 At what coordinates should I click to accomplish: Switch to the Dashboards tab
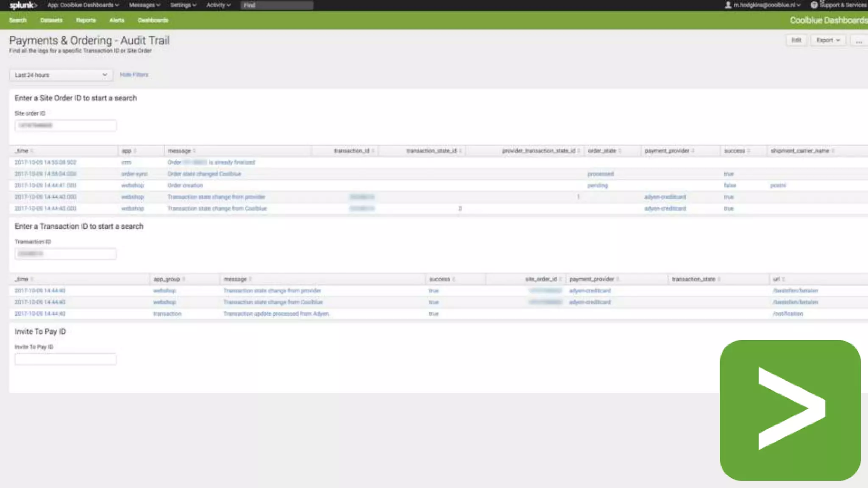pyautogui.click(x=153, y=20)
